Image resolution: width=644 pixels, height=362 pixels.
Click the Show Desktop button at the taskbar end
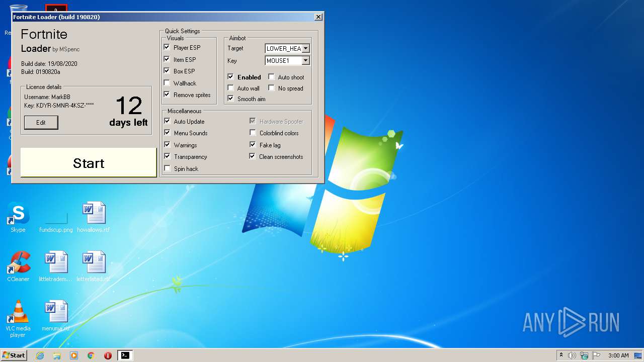(638, 355)
